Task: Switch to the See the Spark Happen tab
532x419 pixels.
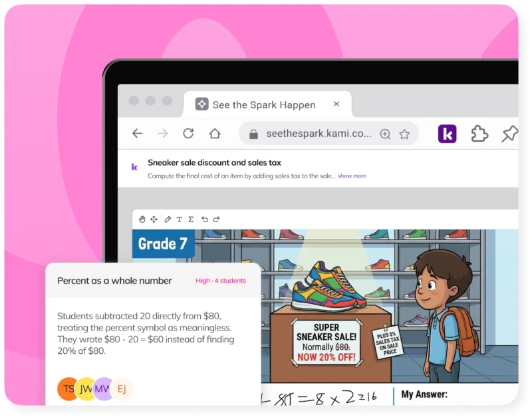Action: pyautogui.click(x=267, y=104)
